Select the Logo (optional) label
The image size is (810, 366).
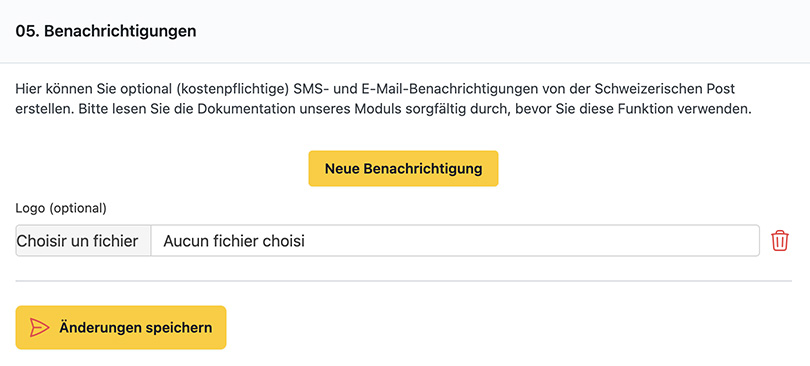(x=61, y=209)
